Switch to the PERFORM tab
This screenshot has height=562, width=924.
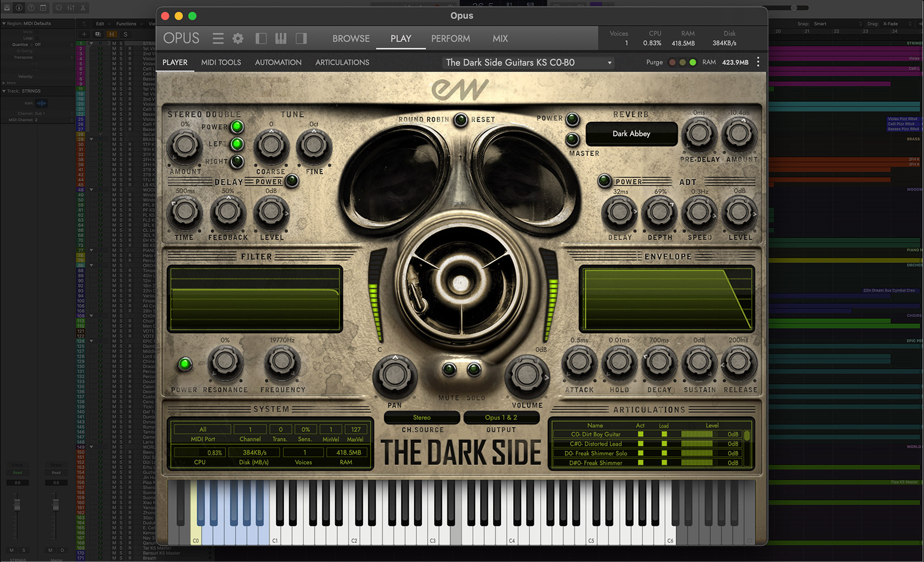pos(450,38)
